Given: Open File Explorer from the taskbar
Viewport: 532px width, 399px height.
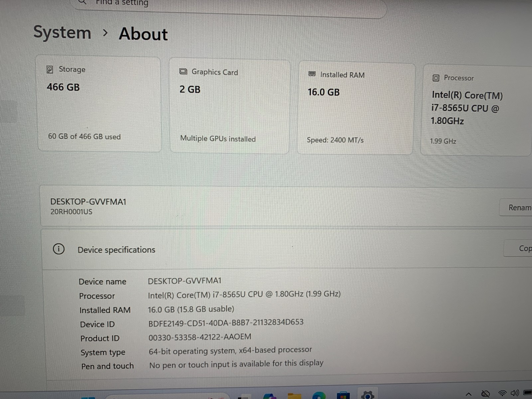Looking at the screenshot, I should (x=294, y=396).
